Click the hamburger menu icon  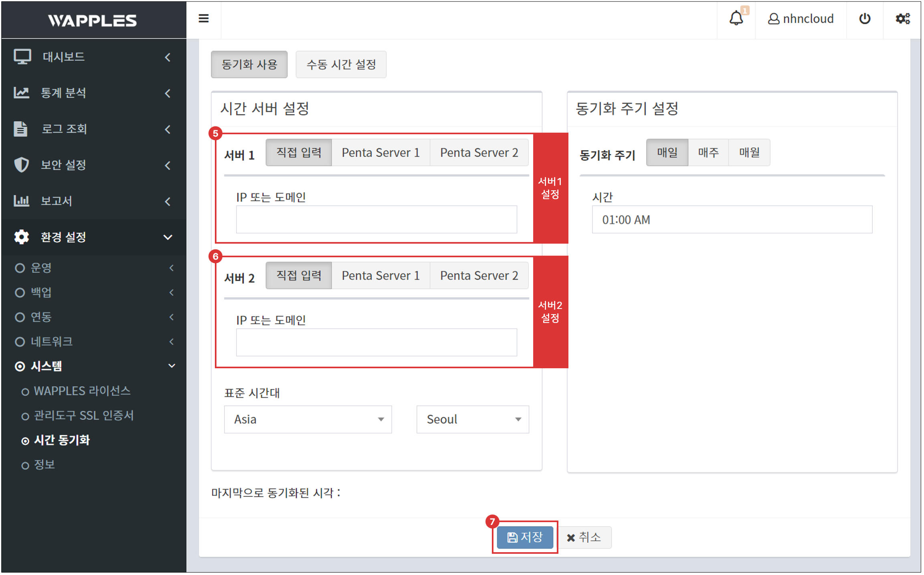click(x=204, y=18)
